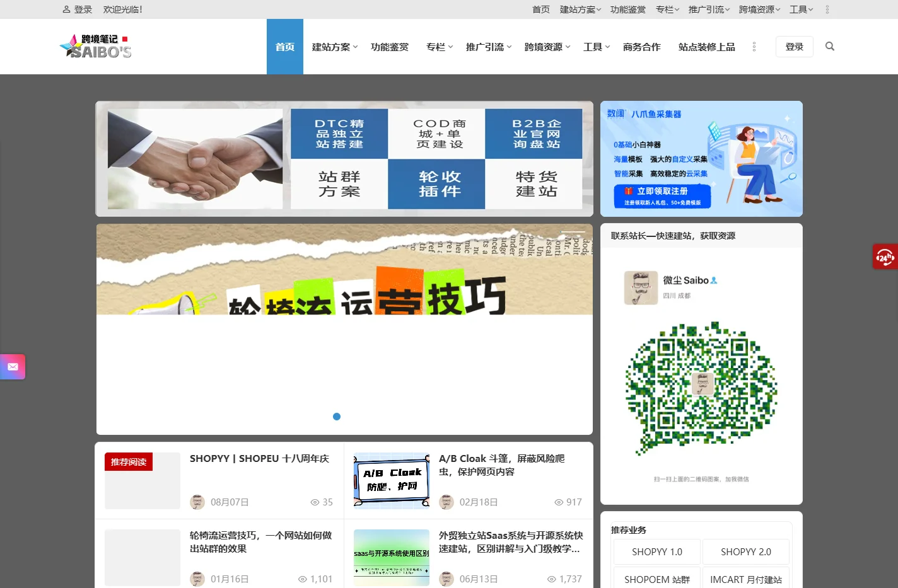Open the 特货建站 tile
This screenshot has height=588, width=898.
click(x=534, y=184)
